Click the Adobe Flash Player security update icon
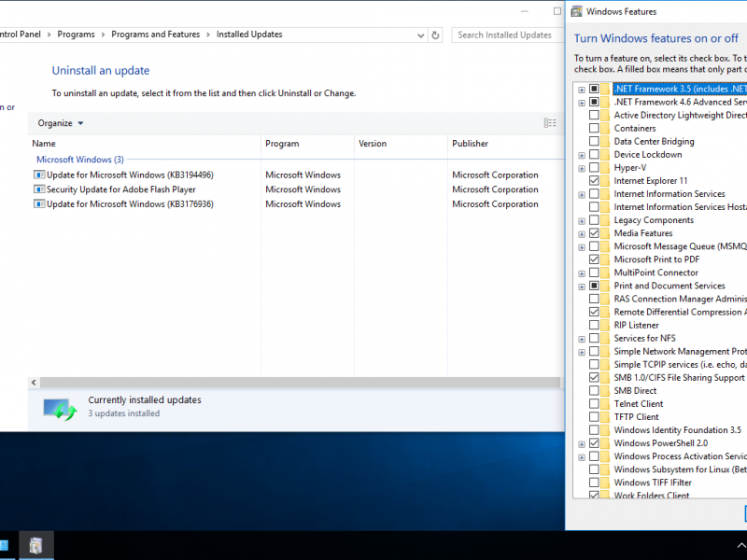747x560 pixels. click(39, 189)
